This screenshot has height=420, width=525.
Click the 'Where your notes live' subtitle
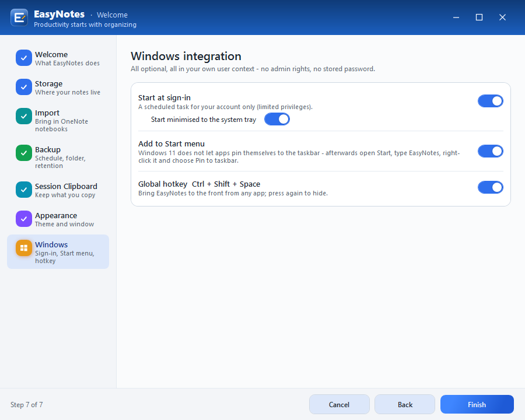click(x=68, y=92)
